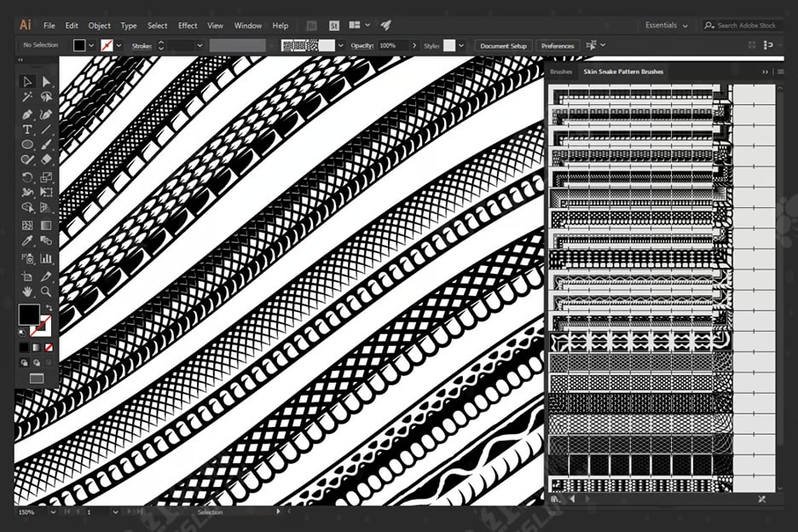
Task: Select the Slice tool
Action: (x=46, y=276)
